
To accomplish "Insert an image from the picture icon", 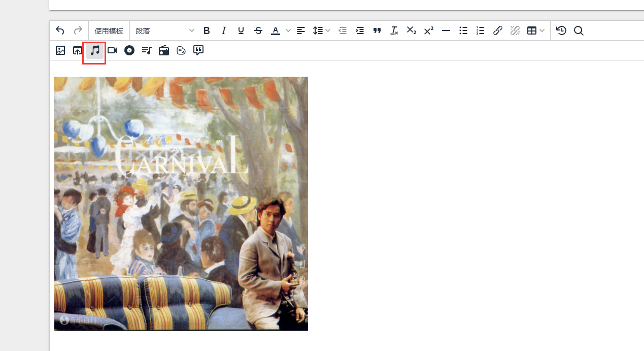I will [x=60, y=50].
